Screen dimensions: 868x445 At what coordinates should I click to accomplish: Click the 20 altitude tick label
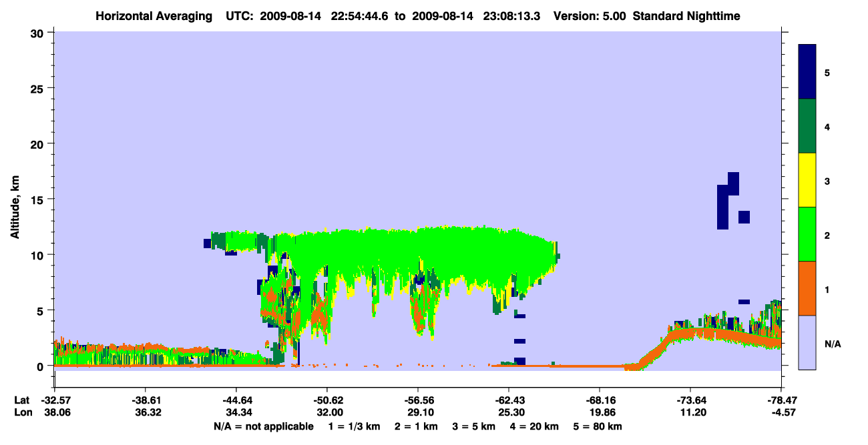click(39, 144)
